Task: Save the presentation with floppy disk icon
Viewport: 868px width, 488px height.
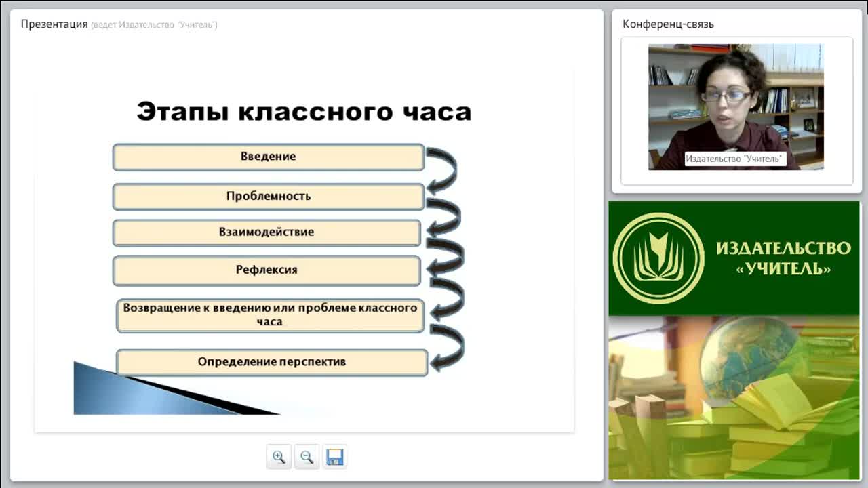Action: pos(334,457)
